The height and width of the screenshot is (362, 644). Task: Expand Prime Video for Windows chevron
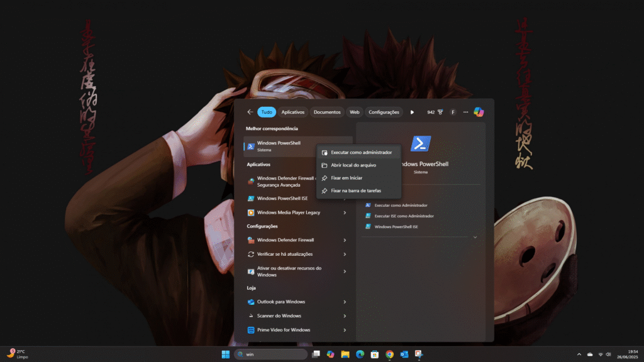pos(345,330)
